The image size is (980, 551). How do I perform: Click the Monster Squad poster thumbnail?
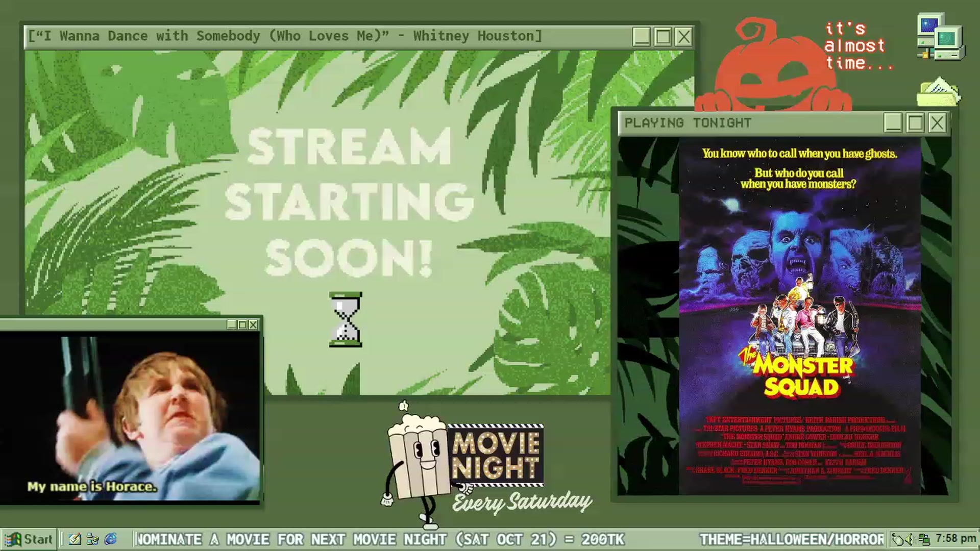[800, 316]
